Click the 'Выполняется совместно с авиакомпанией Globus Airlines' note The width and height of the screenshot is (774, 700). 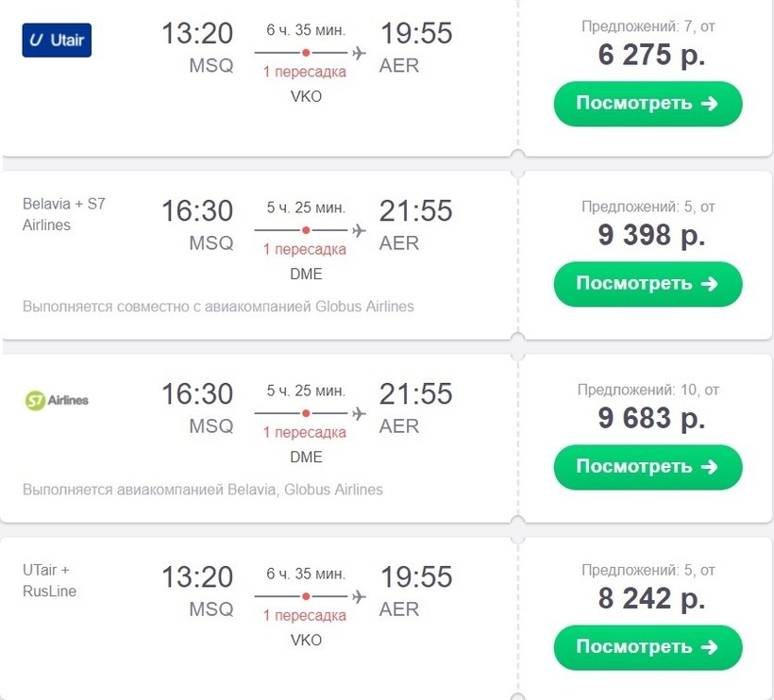(x=218, y=307)
